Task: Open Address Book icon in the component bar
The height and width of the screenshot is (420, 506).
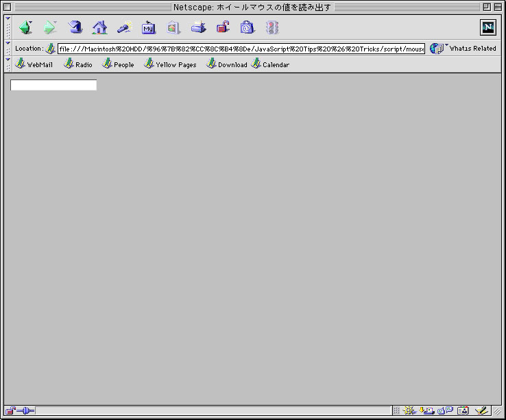Action: coord(463,410)
